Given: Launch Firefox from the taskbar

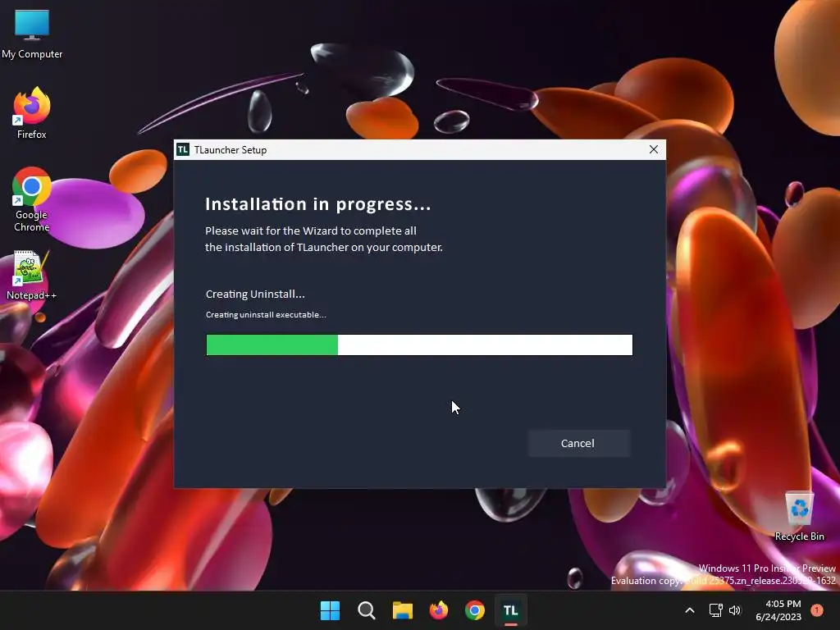Looking at the screenshot, I should pos(439,610).
